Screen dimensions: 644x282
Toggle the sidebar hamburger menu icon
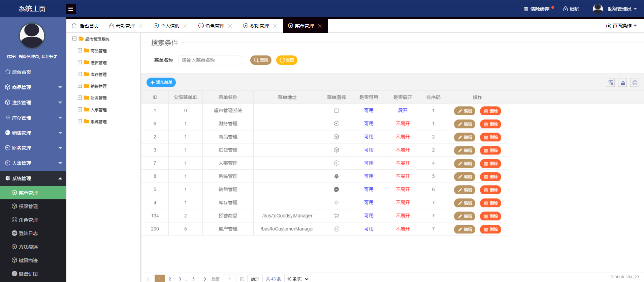tap(71, 9)
